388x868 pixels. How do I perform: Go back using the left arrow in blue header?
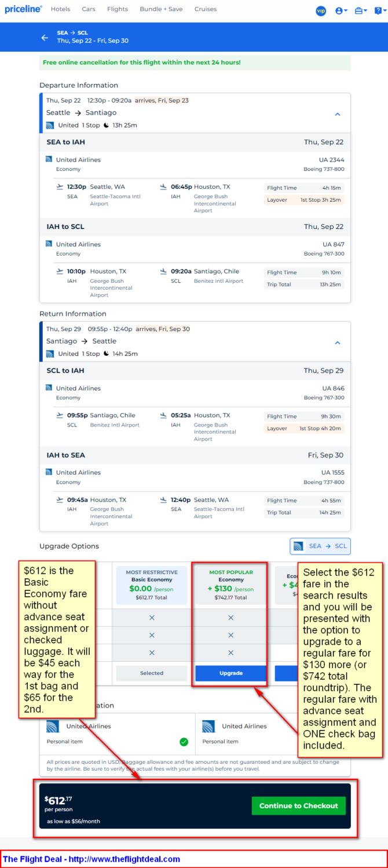pyautogui.click(x=45, y=38)
